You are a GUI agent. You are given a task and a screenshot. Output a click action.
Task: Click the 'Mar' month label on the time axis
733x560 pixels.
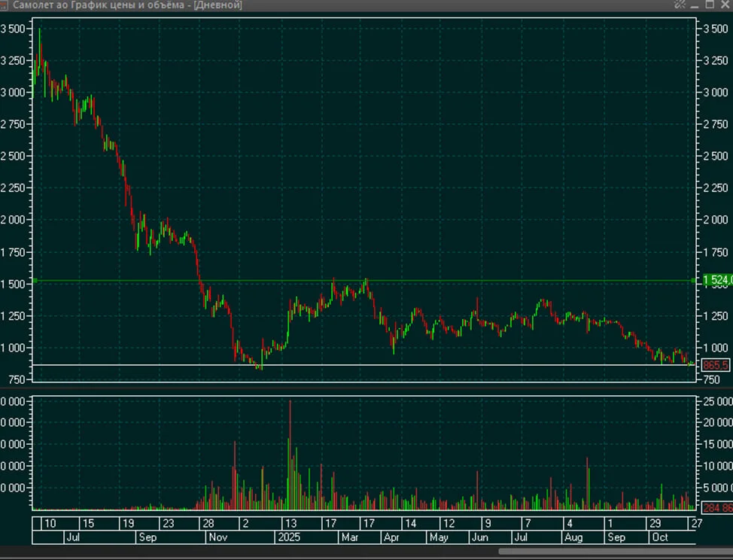(x=350, y=537)
